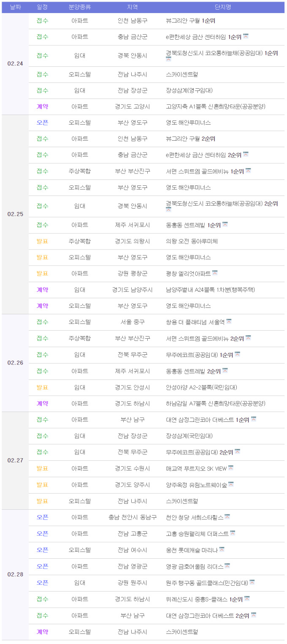Open homepage icon beside 무주에코르(공공임대) 1순위
The width and height of the screenshot is (287, 644).
tap(237, 354)
